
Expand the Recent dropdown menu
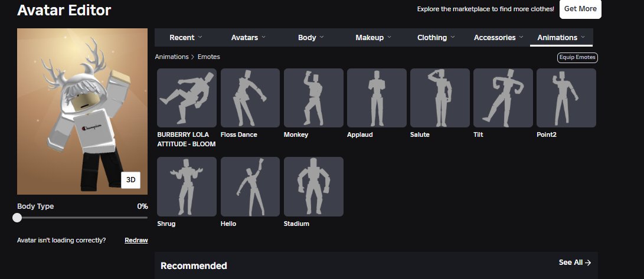185,37
